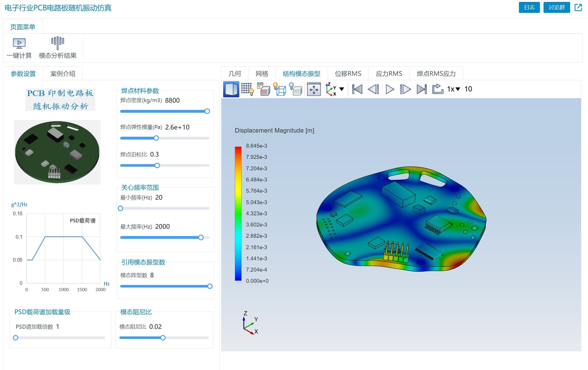Select the step forward playback icon
This screenshot has width=588, height=370.
[406, 89]
